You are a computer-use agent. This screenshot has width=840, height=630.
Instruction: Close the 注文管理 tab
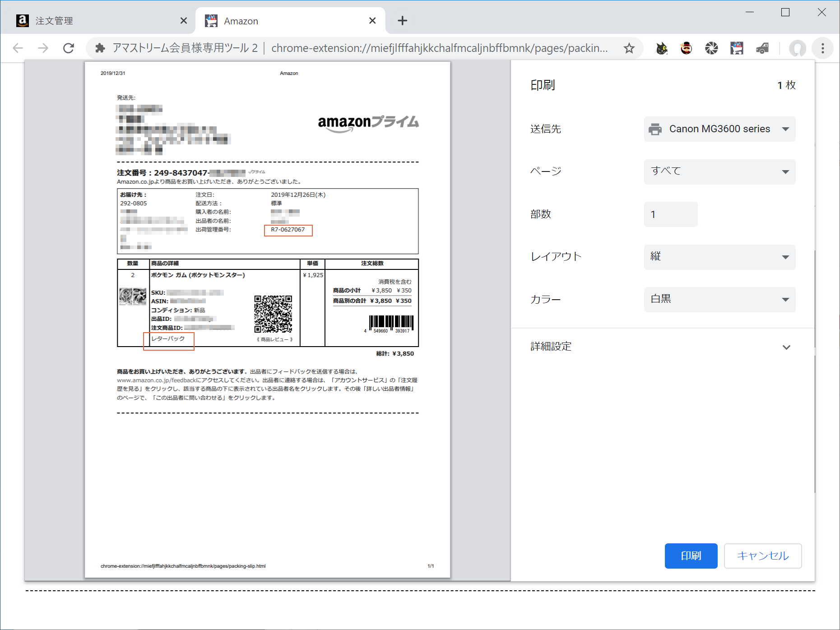184,21
